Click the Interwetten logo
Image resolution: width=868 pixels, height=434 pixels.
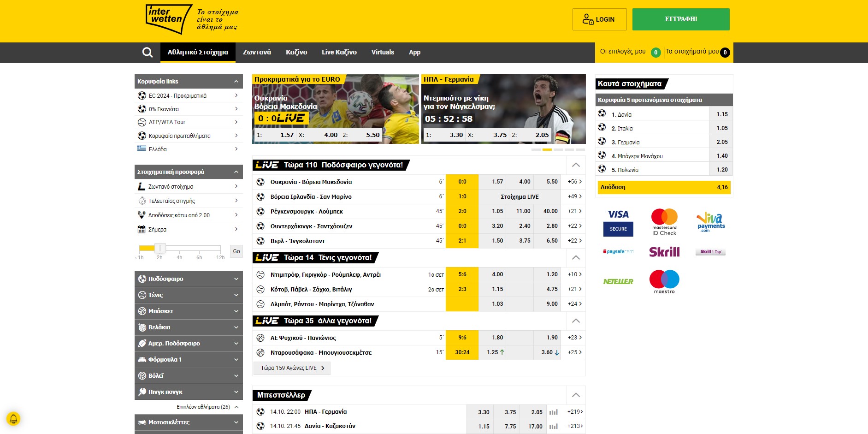(169, 19)
